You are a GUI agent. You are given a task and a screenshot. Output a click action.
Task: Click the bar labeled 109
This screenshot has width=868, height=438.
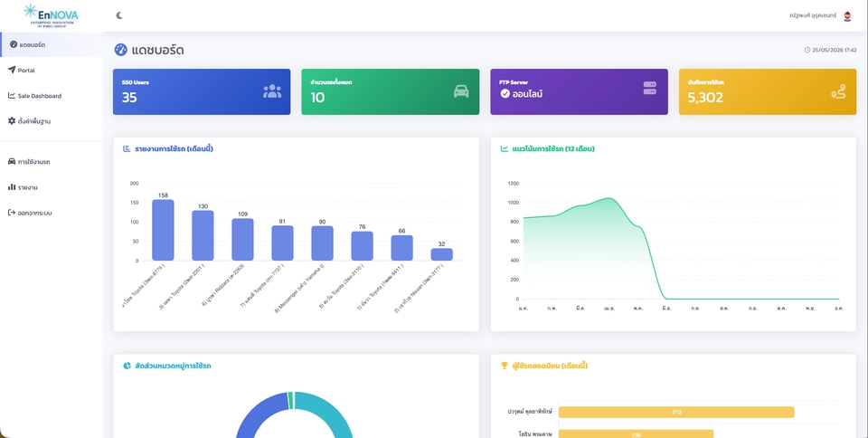pyautogui.click(x=242, y=240)
